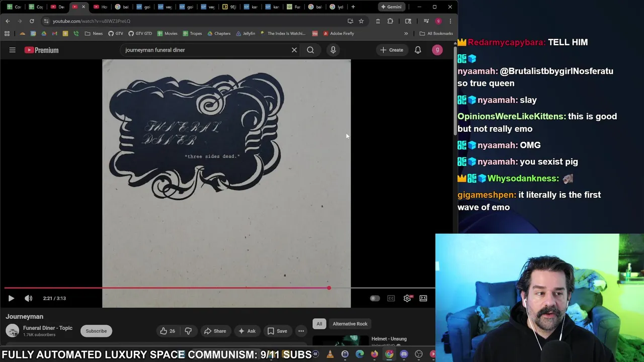Open the media controls toolbar icon
Image resolution: width=644 pixels, height=362 pixels.
pyautogui.click(x=426, y=21)
